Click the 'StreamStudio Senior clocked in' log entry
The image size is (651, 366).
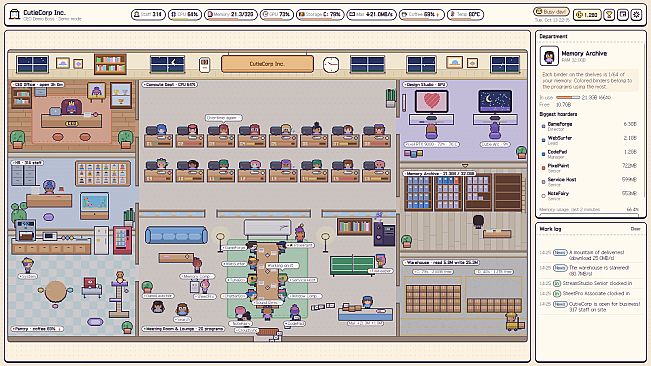pyautogui.click(x=590, y=283)
